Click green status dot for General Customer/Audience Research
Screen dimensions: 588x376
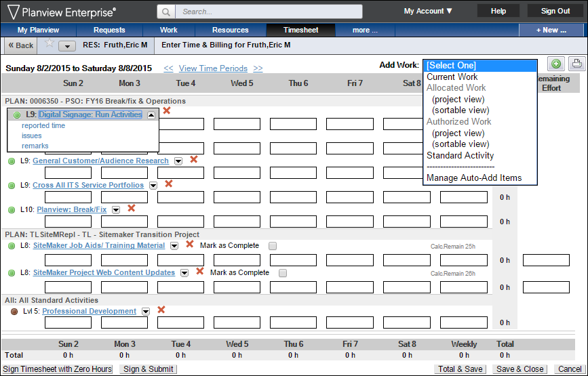pos(12,161)
